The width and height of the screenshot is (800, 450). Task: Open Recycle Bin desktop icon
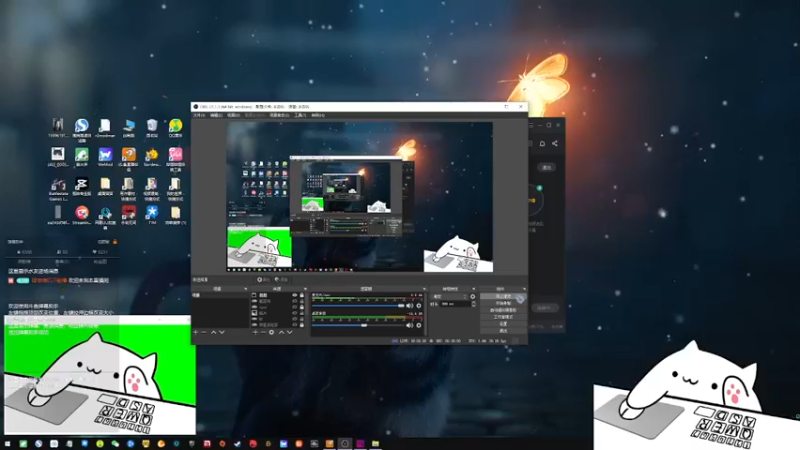click(x=152, y=128)
